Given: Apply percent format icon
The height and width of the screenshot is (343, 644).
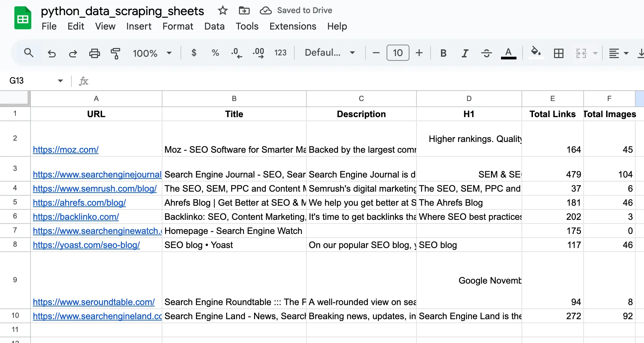Looking at the screenshot, I should tap(215, 53).
